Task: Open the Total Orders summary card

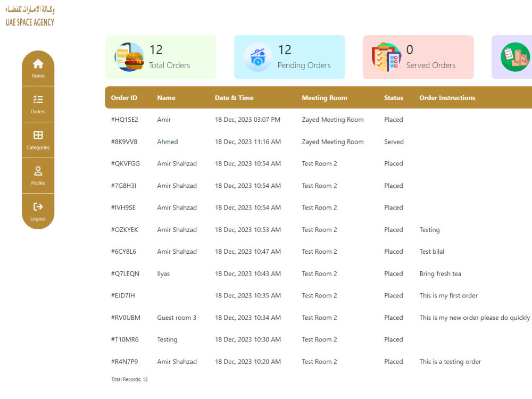Action: [161, 57]
